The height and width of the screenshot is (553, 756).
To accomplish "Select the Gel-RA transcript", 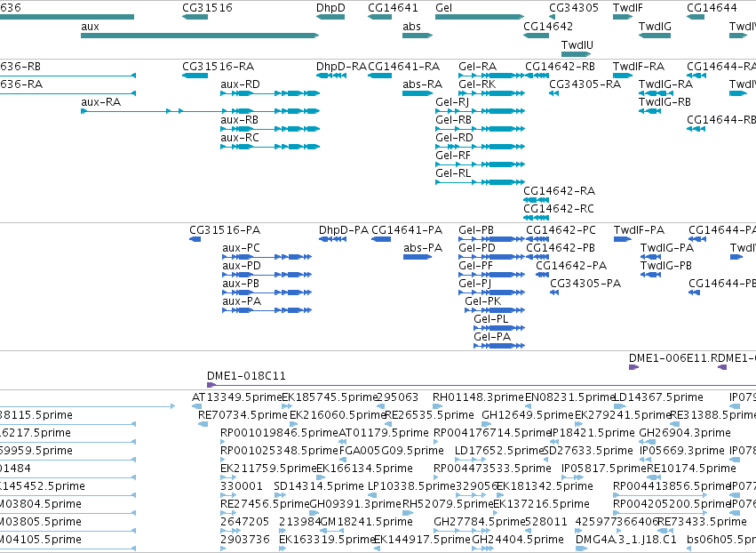I will click(491, 76).
